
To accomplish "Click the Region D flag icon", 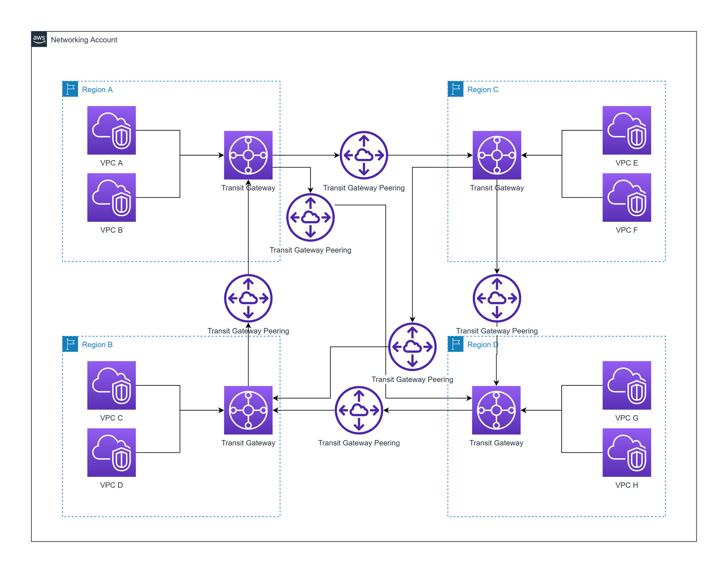I will click(455, 344).
